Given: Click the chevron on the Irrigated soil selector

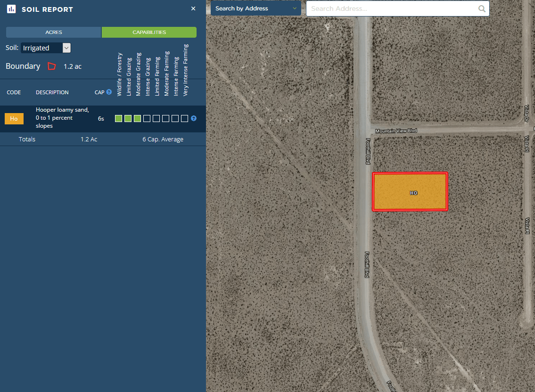Looking at the screenshot, I should 66,48.
